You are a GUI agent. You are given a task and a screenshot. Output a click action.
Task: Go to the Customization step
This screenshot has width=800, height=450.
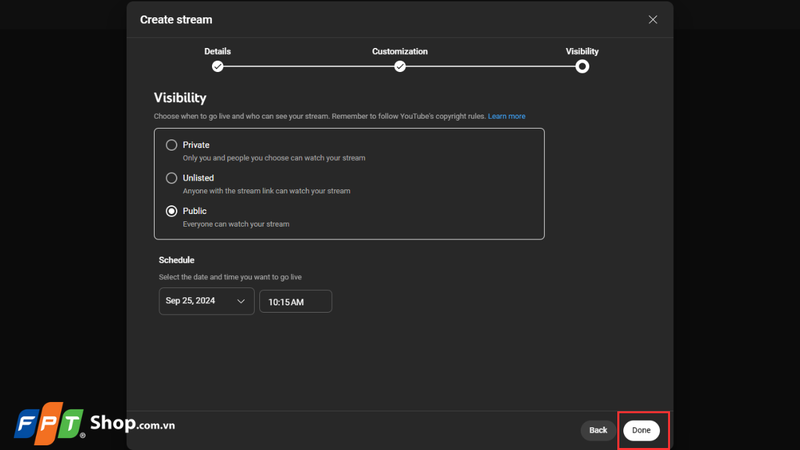pos(399,66)
